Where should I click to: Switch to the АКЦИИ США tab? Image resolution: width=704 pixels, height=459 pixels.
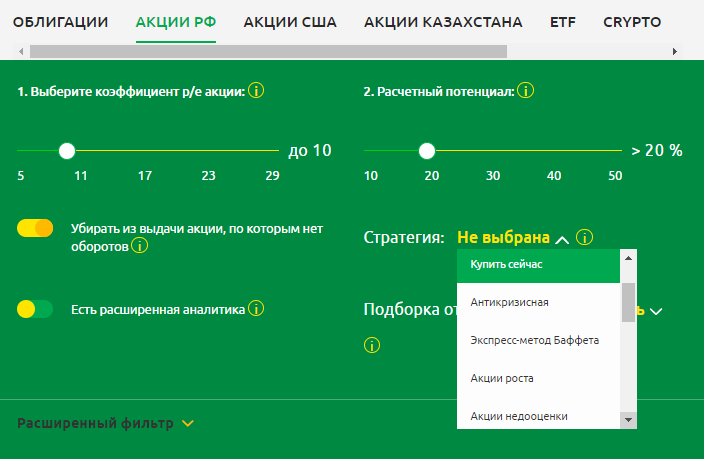coord(290,21)
